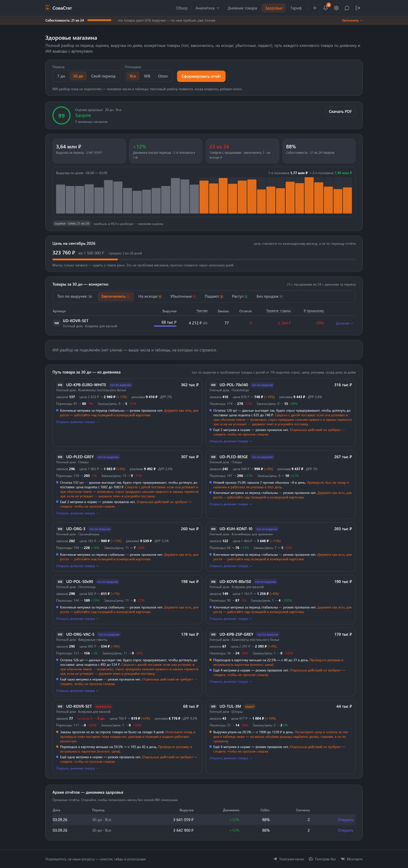The width and height of the screenshot is (408, 868).
Task: Open archive report with 3 642 900 ₽
Action: [x=346, y=830]
